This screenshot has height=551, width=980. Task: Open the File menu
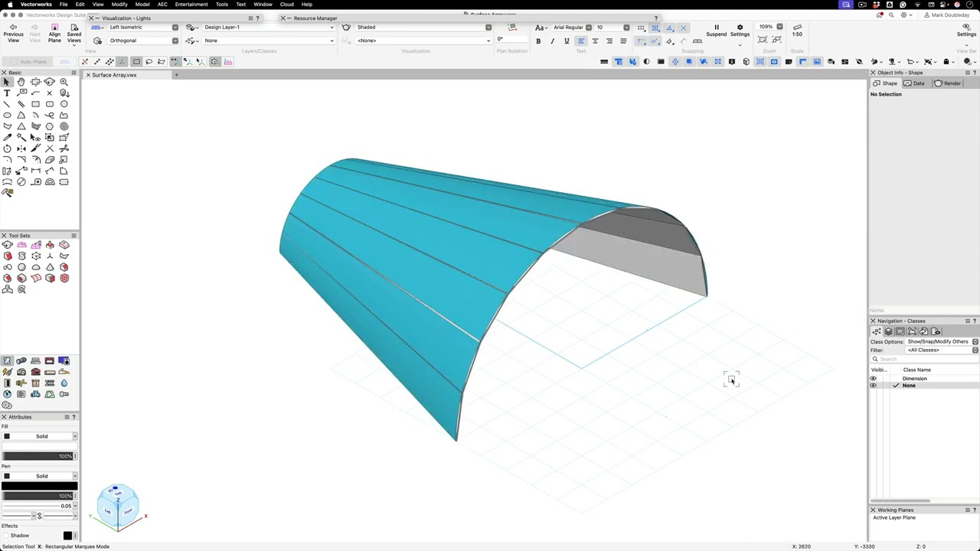point(64,4)
